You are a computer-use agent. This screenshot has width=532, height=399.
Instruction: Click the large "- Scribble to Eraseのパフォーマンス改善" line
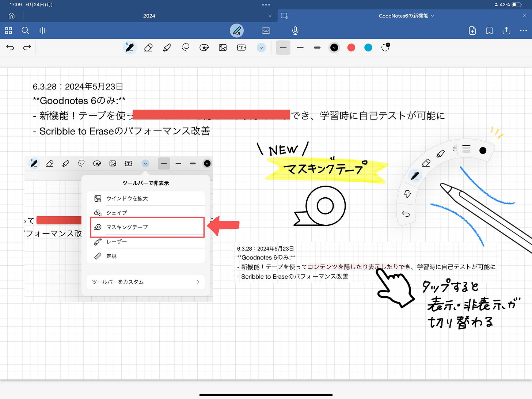coord(121,131)
